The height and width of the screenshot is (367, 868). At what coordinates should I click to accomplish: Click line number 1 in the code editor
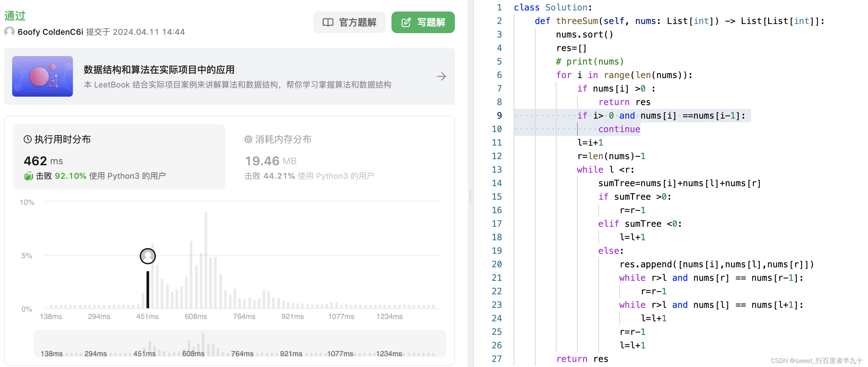click(499, 7)
